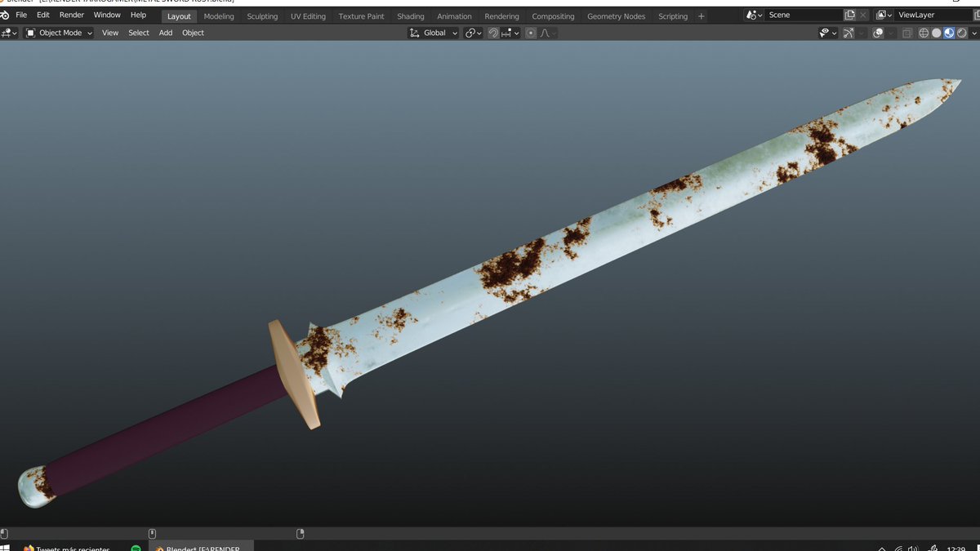Open object visibility and selectability options
The image size is (980, 551).
pos(828,33)
